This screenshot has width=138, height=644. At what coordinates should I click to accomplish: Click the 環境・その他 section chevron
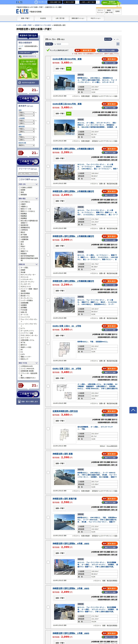(37, 363)
